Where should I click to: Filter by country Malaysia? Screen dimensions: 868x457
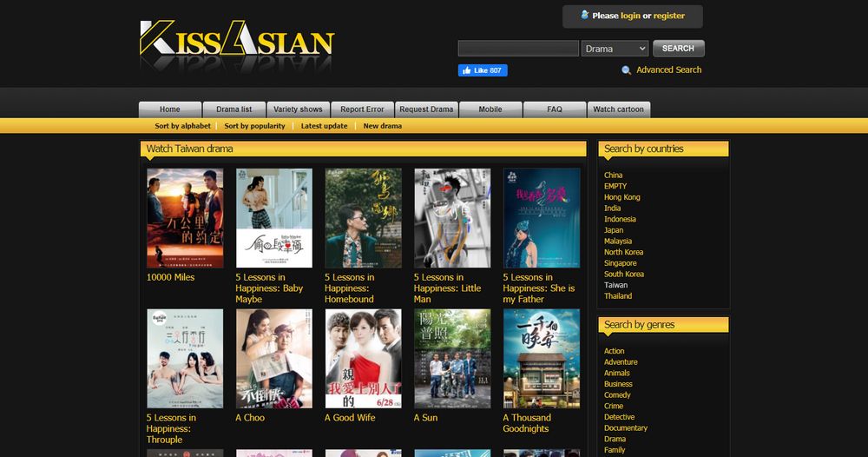click(x=618, y=242)
